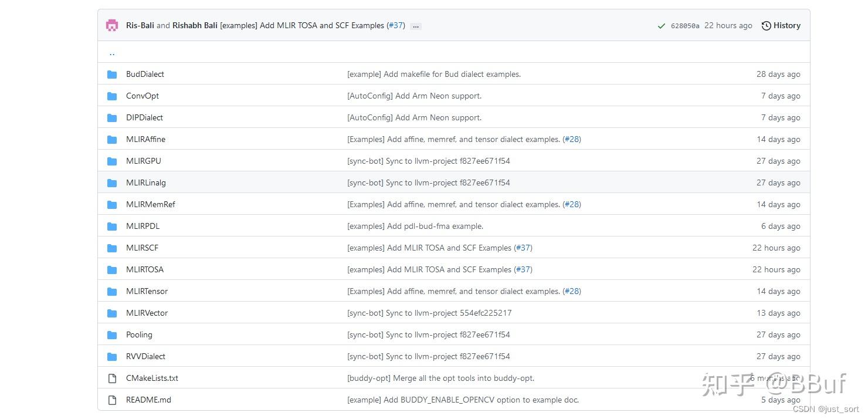Open commit hash 628050a
This screenshot has height=419, width=868.
tap(685, 26)
